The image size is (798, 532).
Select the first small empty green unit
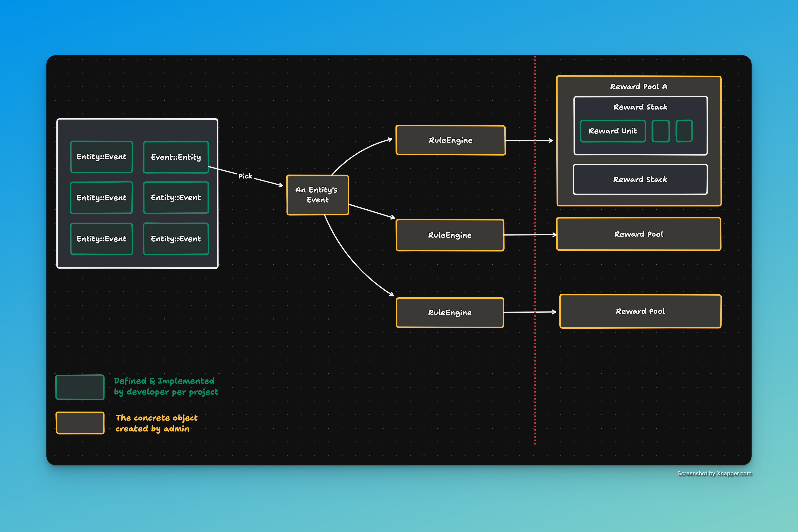(x=661, y=131)
